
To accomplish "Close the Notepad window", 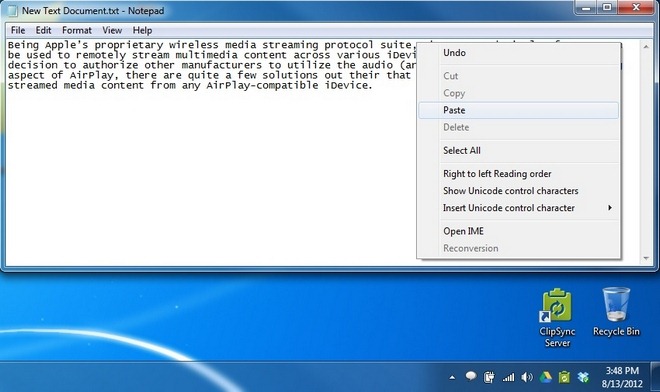I will pos(636,7).
